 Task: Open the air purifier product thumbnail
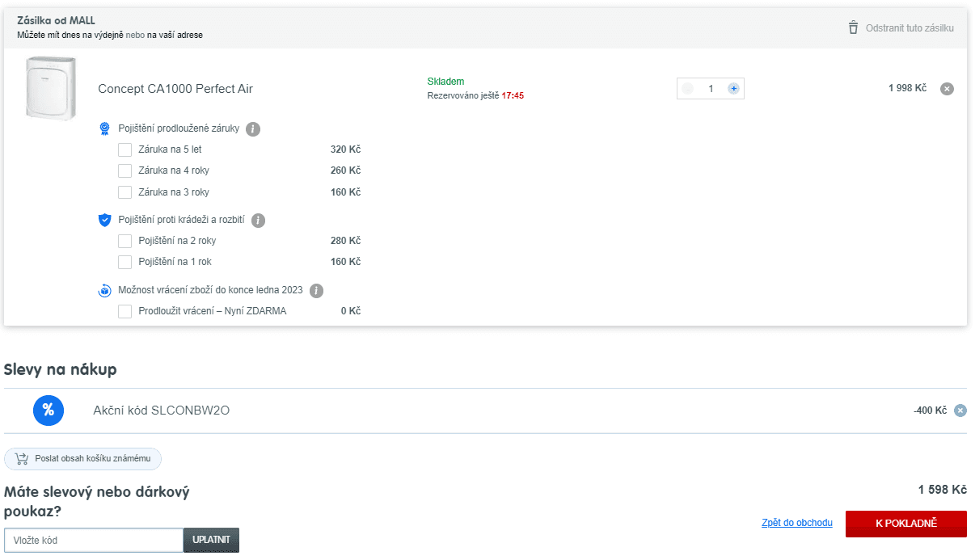click(51, 89)
